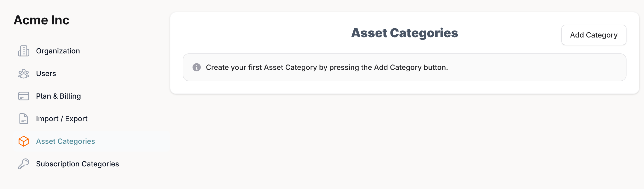This screenshot has width=644, height=189.
Task: Select Asset Categories in the sidebar
Action: click(66, 141)
